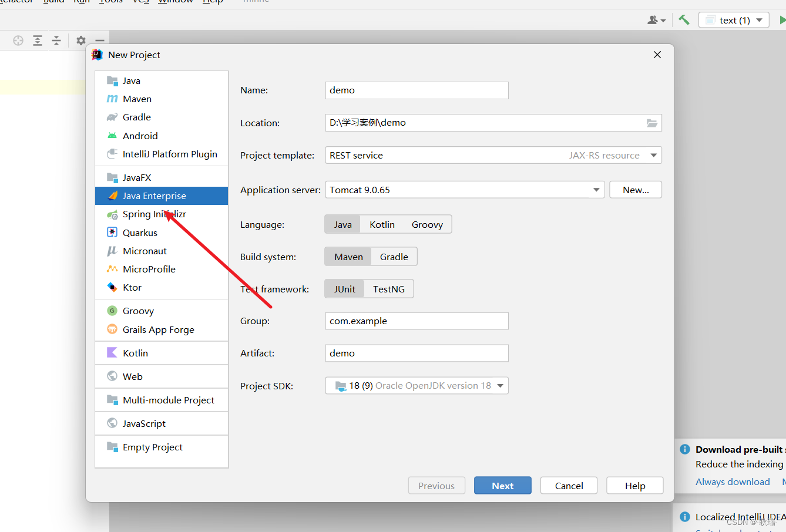Select JavaFX project type
786x532 pixels.
tap(162, 177)
